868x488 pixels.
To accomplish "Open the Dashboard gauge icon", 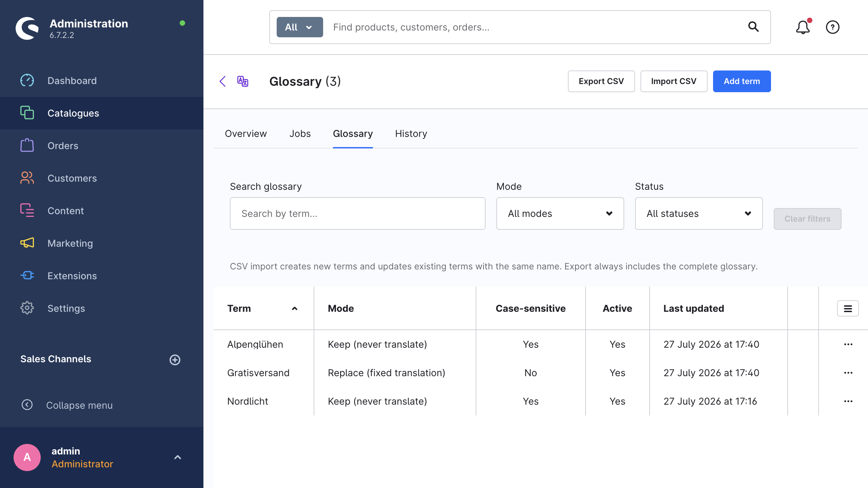I will [x=27, y=81].
